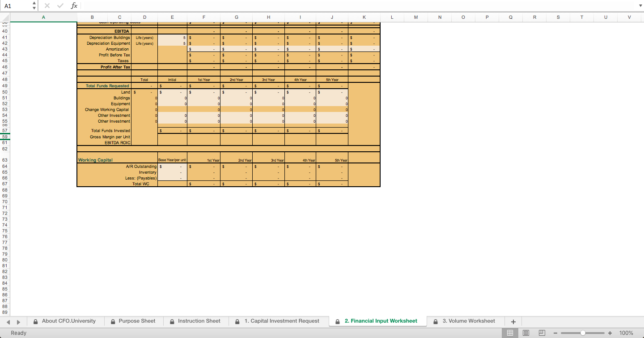Click Depreciation Buildings life value 5
Image resolution: width=644 pixels, height=338 pixels.
pos(172,38)
